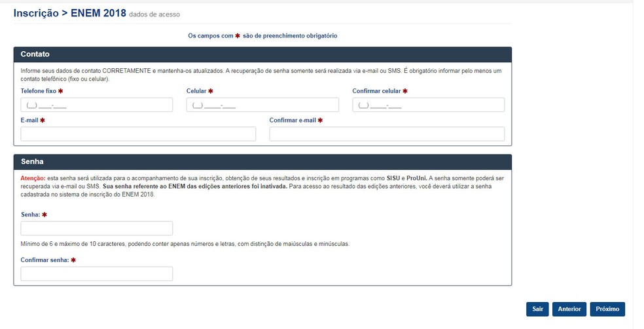Select the Confirmar celular input box
The image size is (644, 329).
point(428,105)
